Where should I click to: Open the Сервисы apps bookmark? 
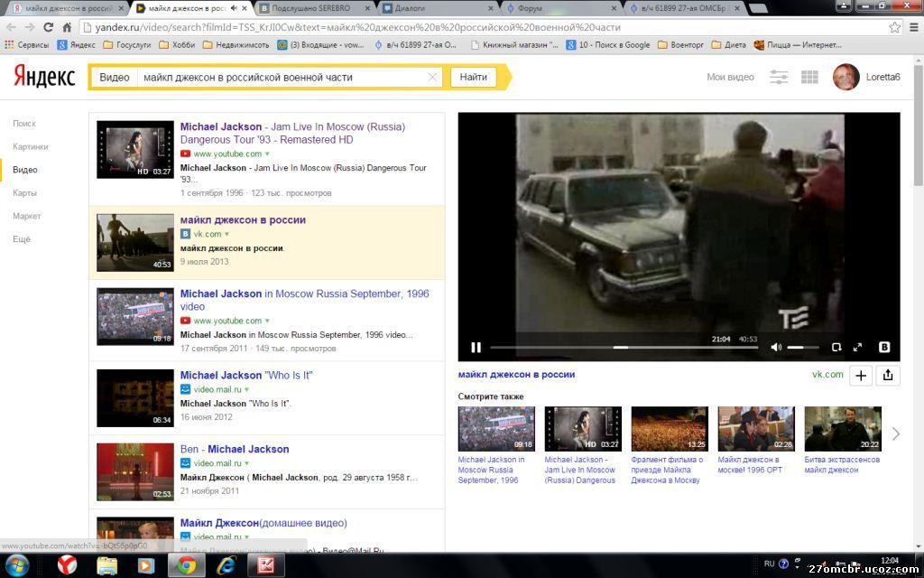point(26,45)
